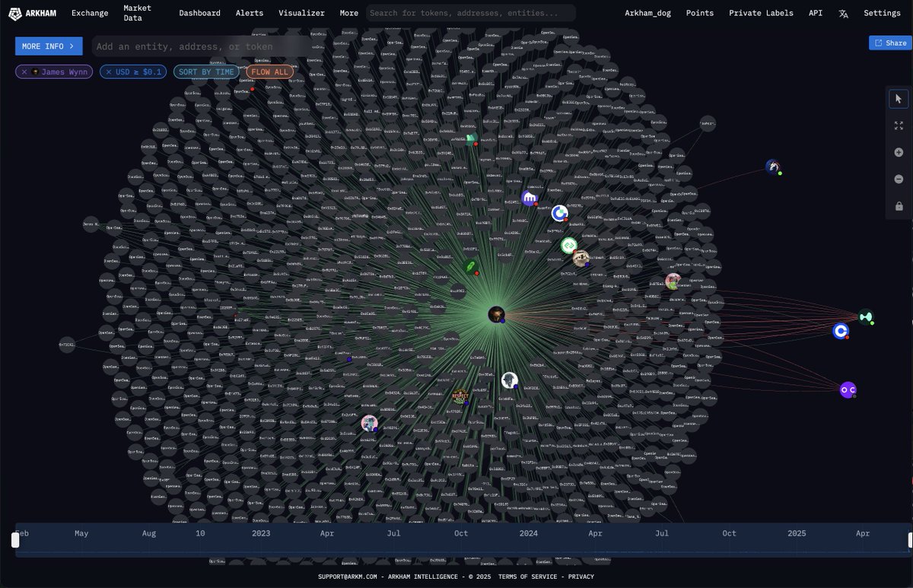Click the pink-green avatar node on right edge
The width and height of the screenshot is (913, 588).
coord(673,281)
